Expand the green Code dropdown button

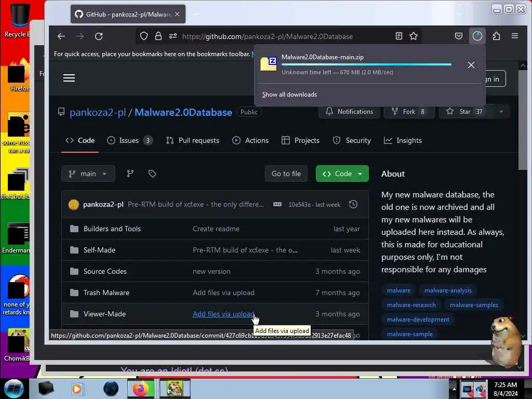(x=342, y=174)
